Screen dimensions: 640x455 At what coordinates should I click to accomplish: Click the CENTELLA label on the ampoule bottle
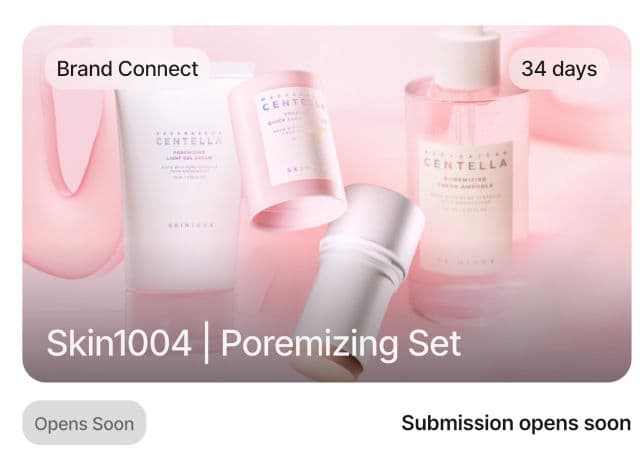(465, 164)
